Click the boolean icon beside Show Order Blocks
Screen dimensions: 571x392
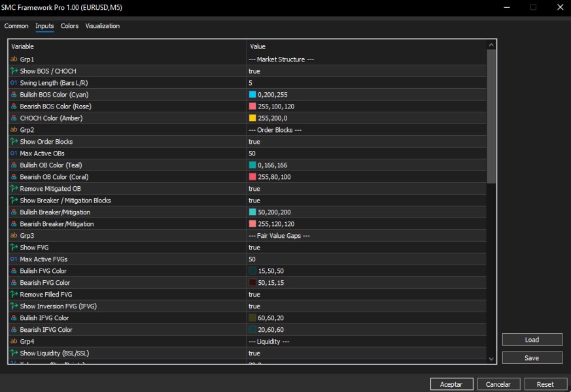pos(14,142)
